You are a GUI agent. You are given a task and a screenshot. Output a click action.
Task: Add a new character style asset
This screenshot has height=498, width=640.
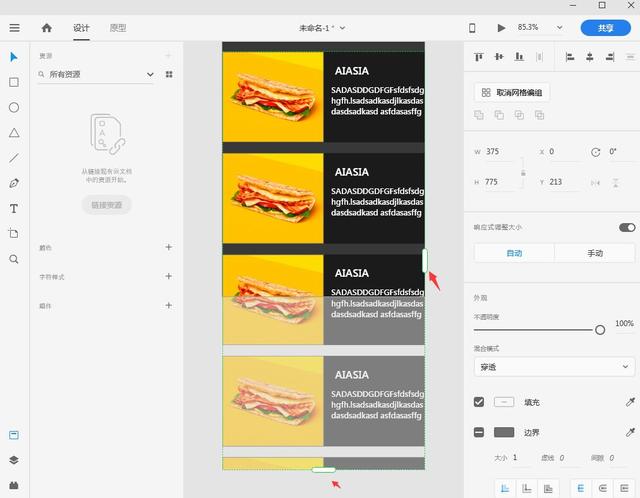(169, 276)
